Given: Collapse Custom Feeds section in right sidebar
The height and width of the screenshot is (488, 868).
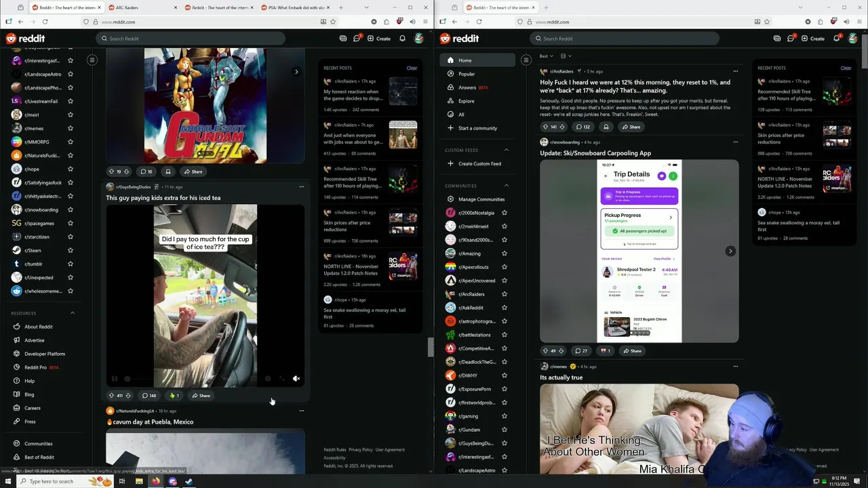Looking at the screenshot, I should point(506,150).
